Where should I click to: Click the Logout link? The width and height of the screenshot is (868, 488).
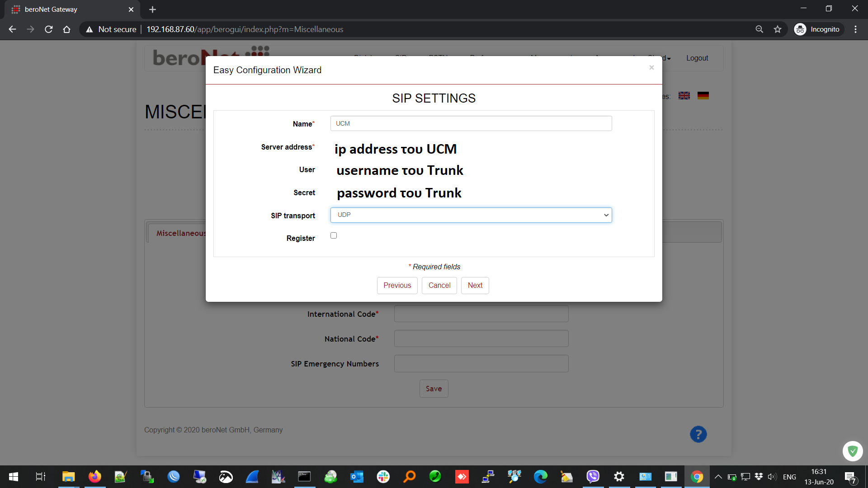[697, 58]
